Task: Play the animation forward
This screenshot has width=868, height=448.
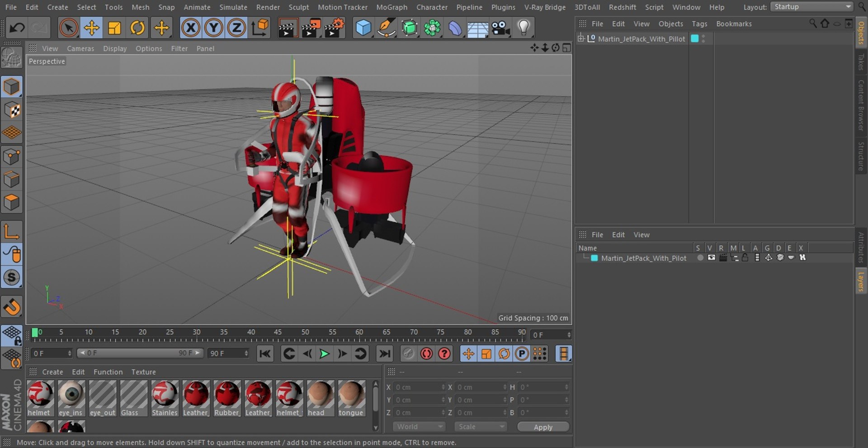Action: (x=324, y=354)
